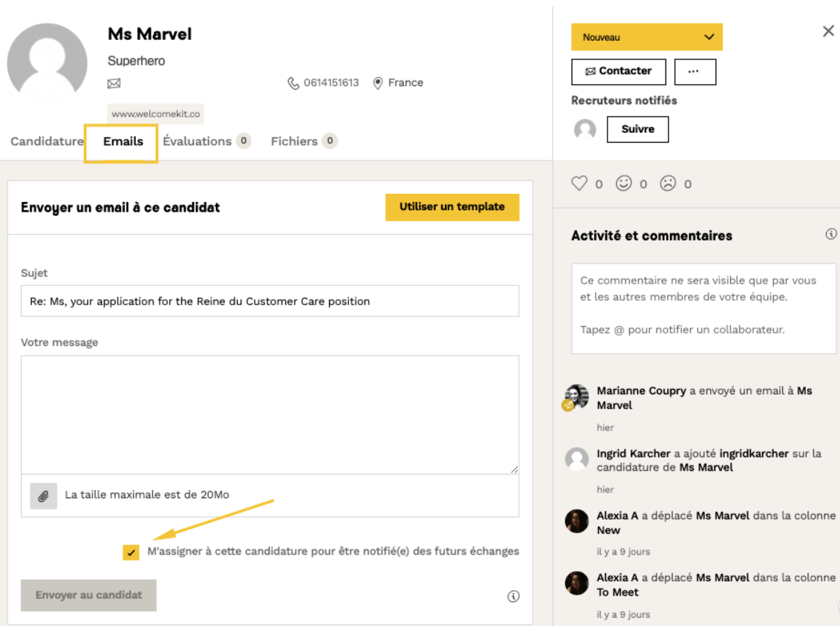This screenshot has width=840, height=626.
Task: Click the Votre message text area
Action: click(x=270, y=414)
